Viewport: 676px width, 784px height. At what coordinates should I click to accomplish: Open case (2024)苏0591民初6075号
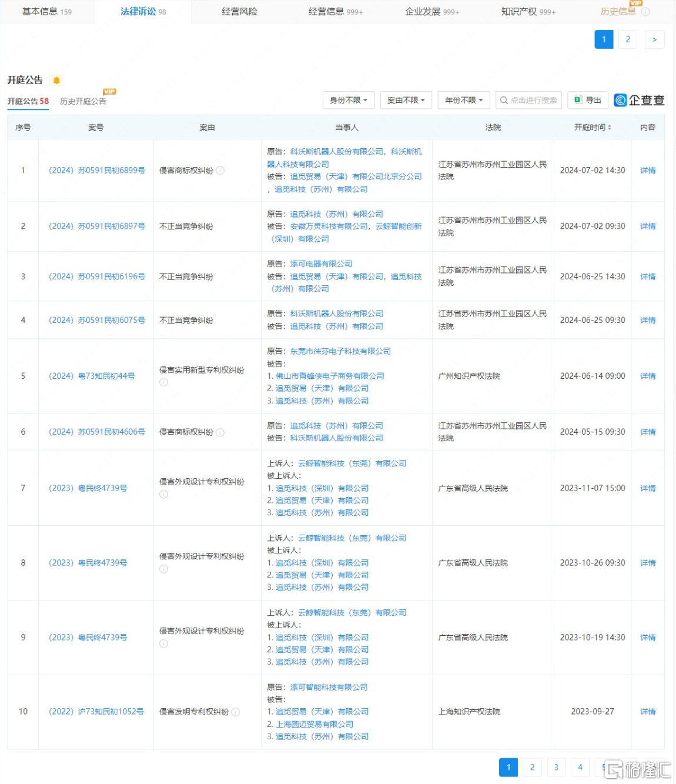(x=97, y=321)
